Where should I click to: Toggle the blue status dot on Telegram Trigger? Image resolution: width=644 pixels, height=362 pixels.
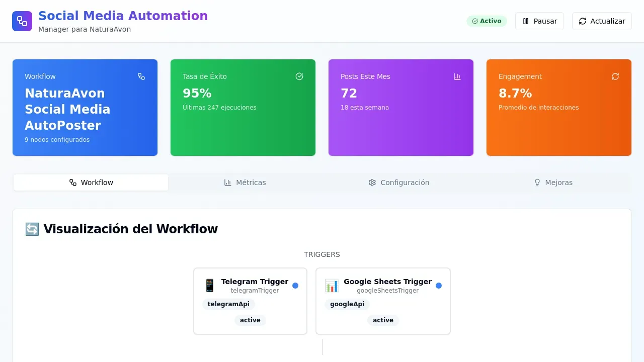295,285
